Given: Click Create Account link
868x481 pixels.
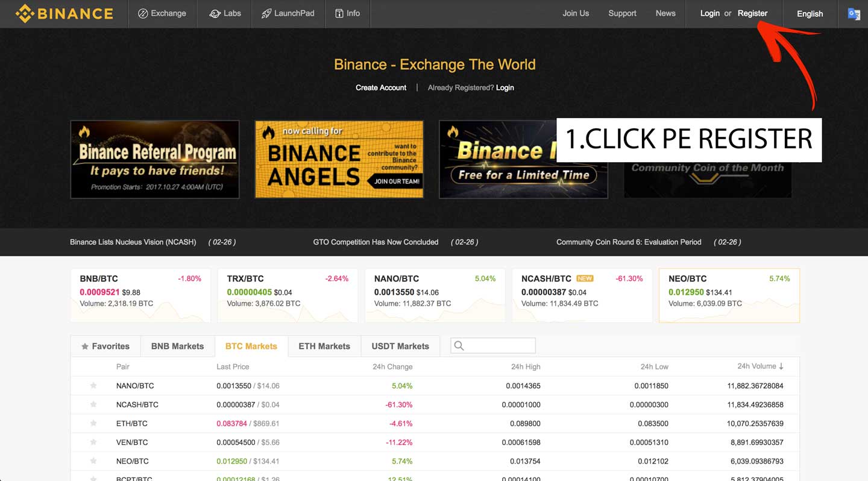Looking at the screenshot, I should pyautogui.click(x=381, y=87).
